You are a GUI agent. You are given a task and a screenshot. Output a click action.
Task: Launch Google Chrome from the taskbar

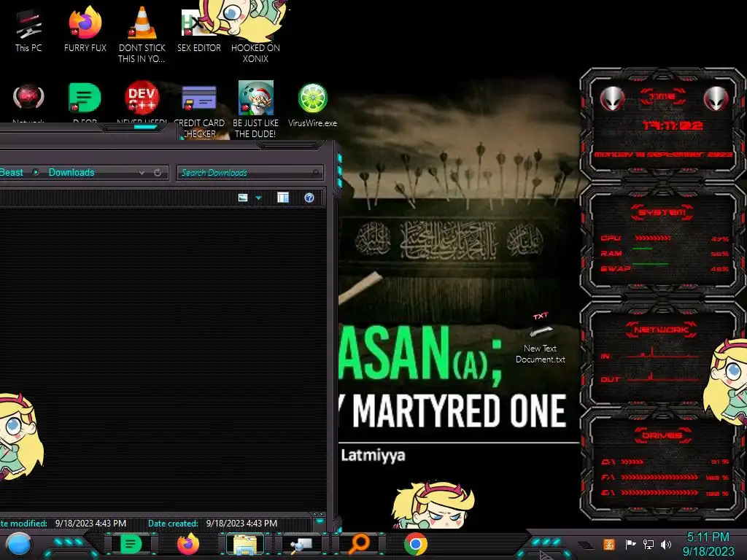[x=415, y=544]
